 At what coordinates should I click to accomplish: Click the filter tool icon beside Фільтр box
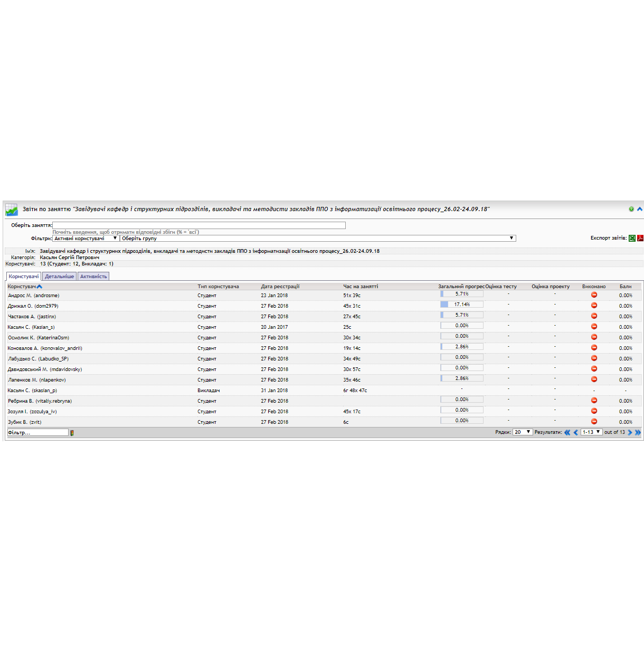pyautogui.click(x=72, y=433)
